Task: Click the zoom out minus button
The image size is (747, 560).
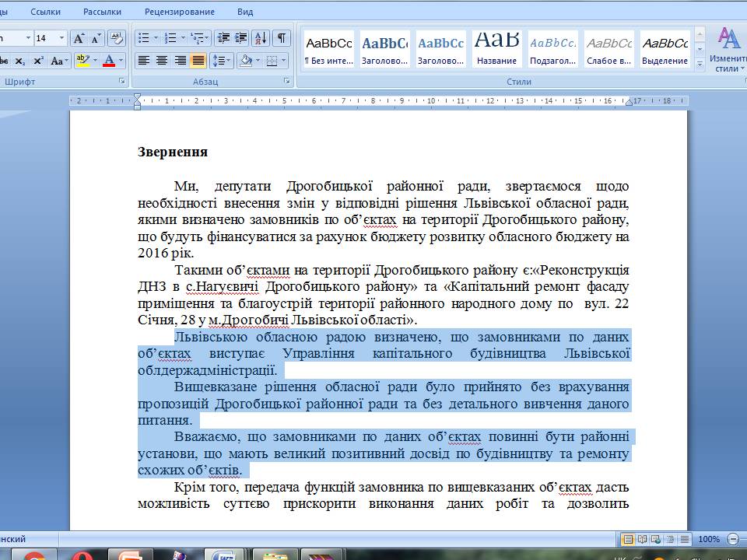Action: click(x=733, y=539)
